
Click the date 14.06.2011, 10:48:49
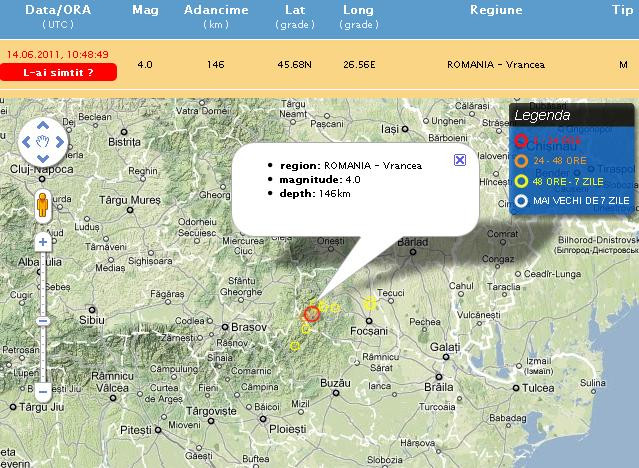click(58, 55)
